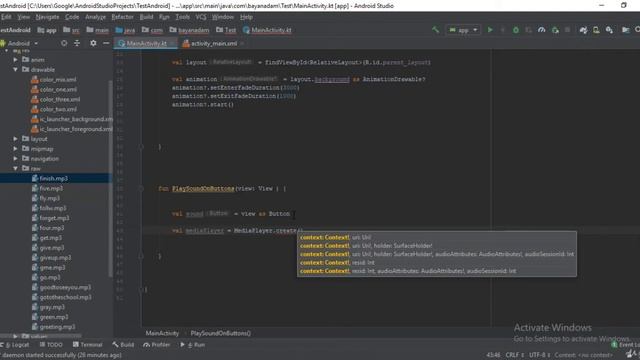Open the SDK Manager icon

pos(609,30)
